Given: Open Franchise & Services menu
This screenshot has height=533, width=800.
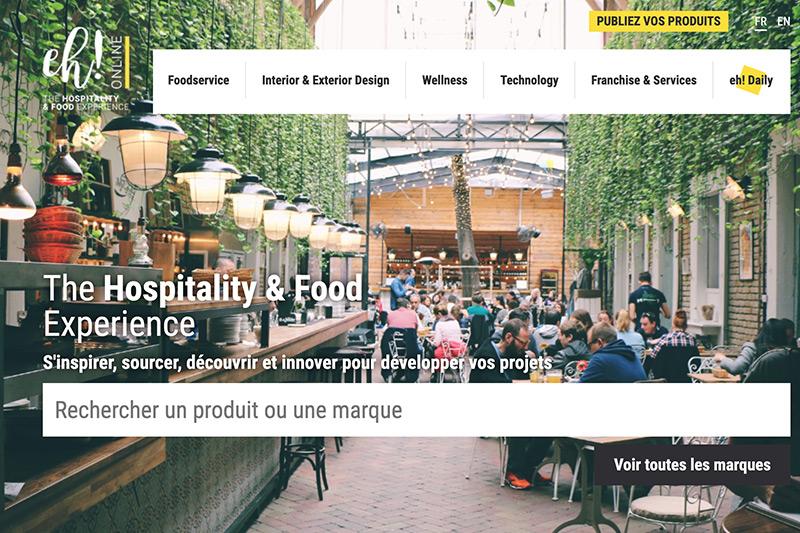Looking at the screenshot, I should 643,80.
